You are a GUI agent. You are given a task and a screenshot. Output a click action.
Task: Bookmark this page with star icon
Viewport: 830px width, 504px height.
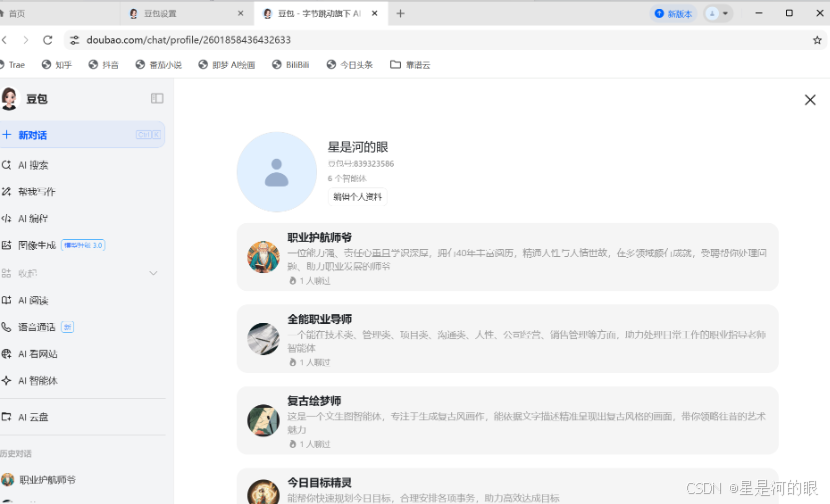click(817, 40)
